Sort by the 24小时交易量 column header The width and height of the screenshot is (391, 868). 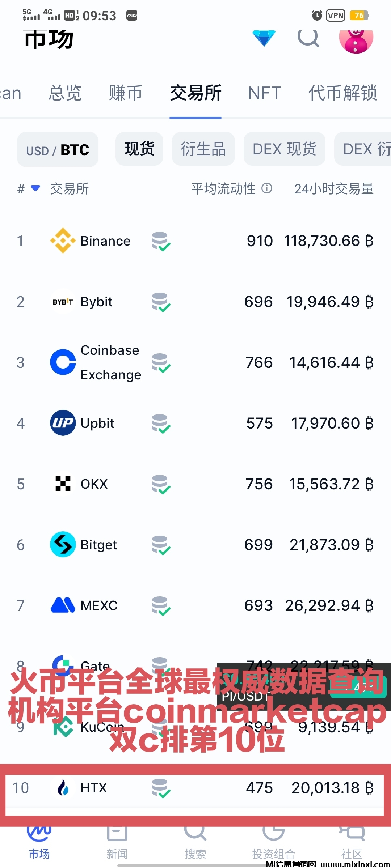click(334, 188)
